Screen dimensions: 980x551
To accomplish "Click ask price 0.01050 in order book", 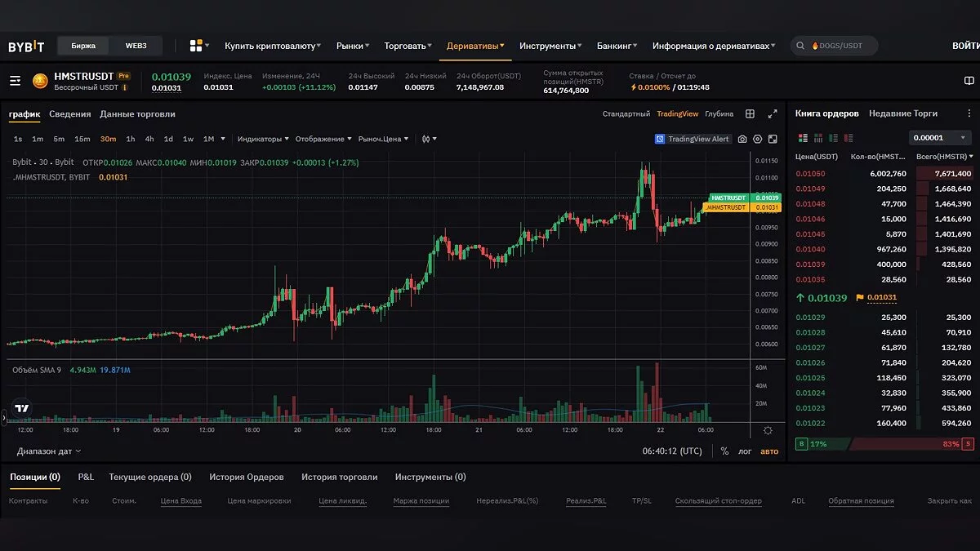I will (x=810, y=174).
